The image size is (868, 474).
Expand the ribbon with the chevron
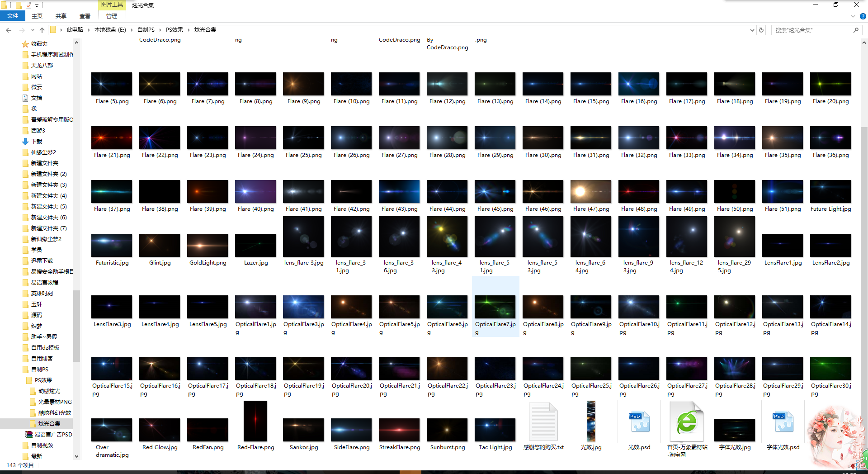tap(853, 16)
